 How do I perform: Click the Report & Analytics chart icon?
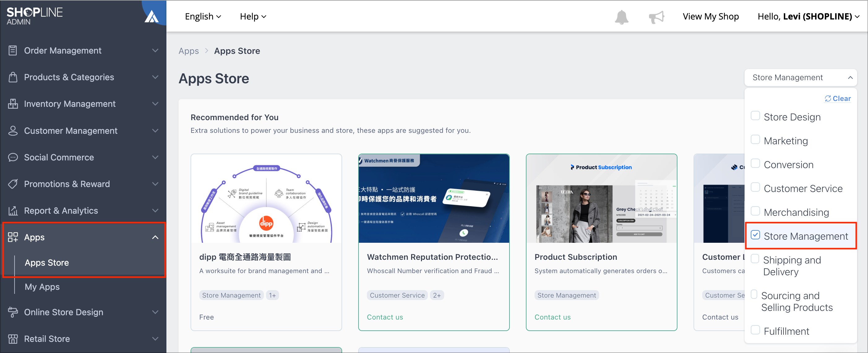click(x=13, y=211)
